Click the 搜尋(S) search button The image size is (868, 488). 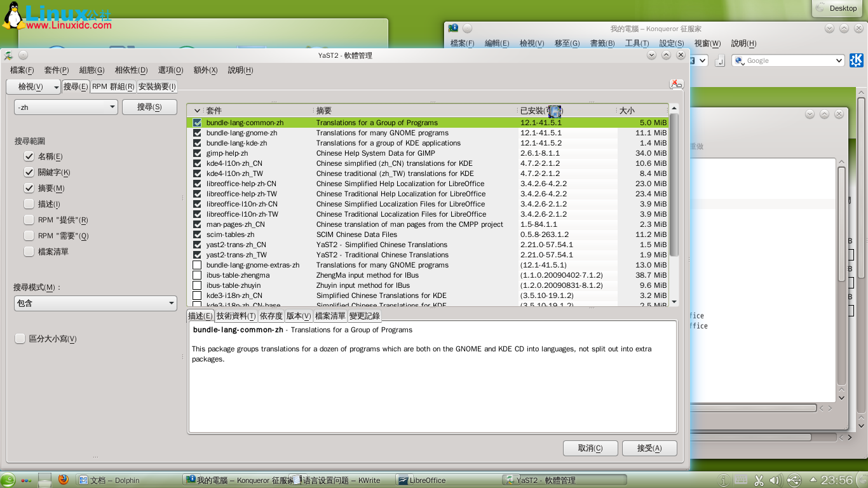click(149, 107)
